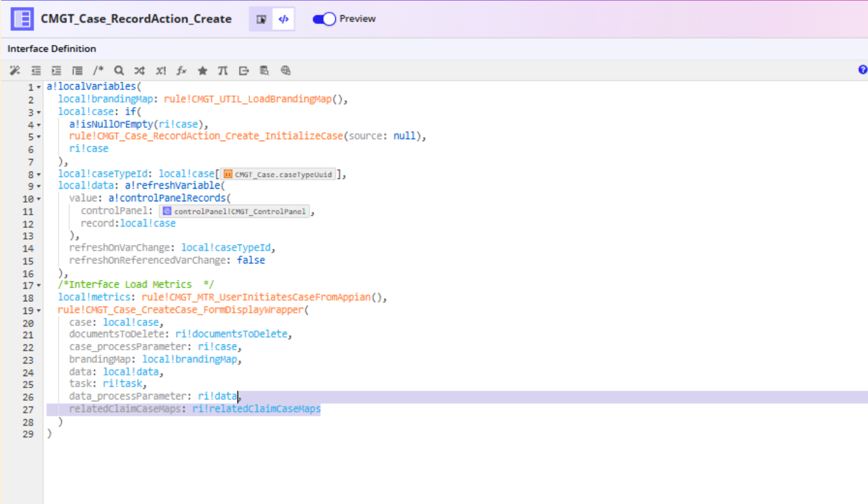868x504 pixels.
Task: Click the database search toolbar icon
Action: coord(264,71)
